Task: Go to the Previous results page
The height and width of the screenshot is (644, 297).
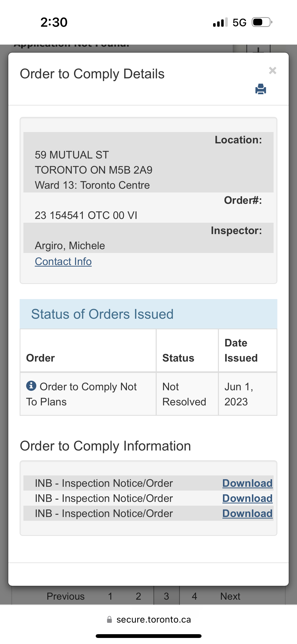Action: click(x=65, y=596)
